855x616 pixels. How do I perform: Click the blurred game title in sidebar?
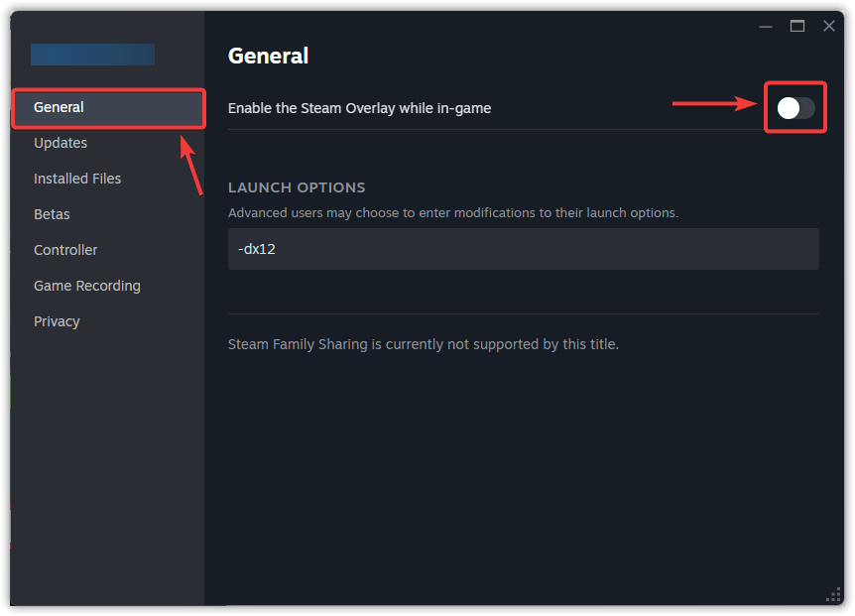(x=92, y=55)
